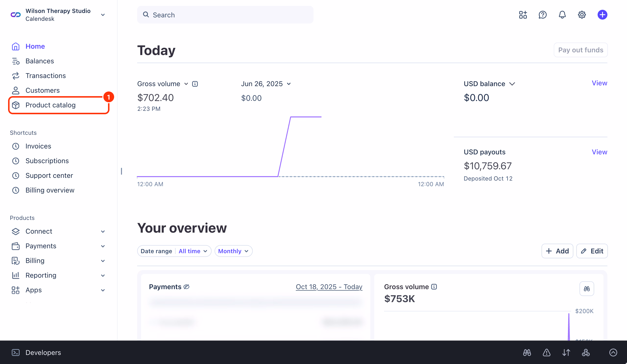Toggle the hidden-eye icon next to Payments

point(186,287)
